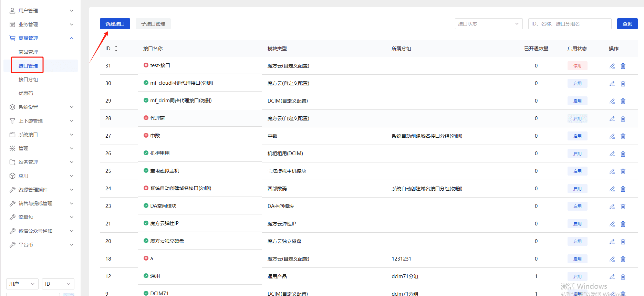644x296 pixels.
Task: Click trash icon on 代理商 row
Action: pyautogui.click(x=623, y=119)
